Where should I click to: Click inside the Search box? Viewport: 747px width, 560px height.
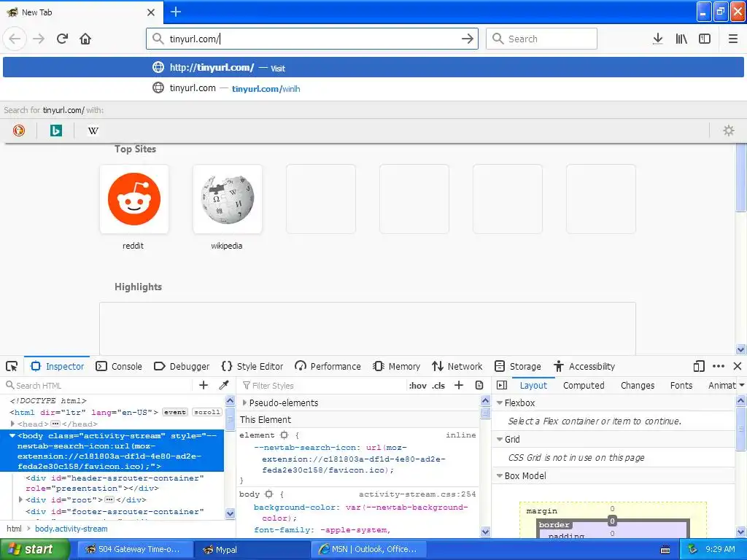tap(541, 39)
